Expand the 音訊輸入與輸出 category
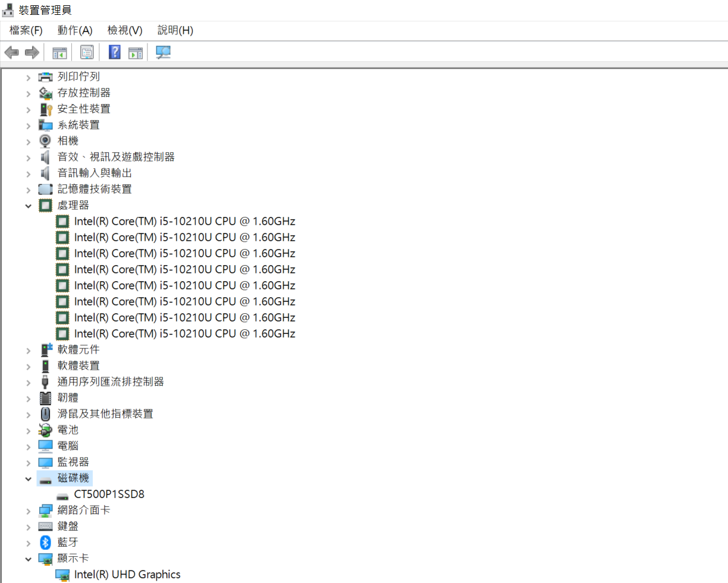The image size is (728, 583). pyautogui.click(x=28, y=174)
